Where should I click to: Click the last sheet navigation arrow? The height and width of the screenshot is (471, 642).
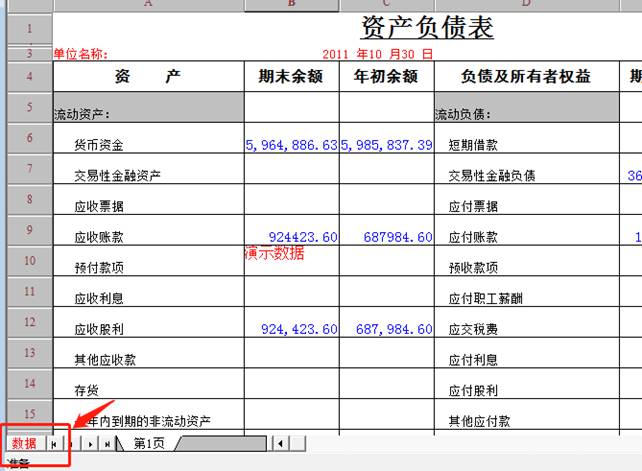(108, 443)
